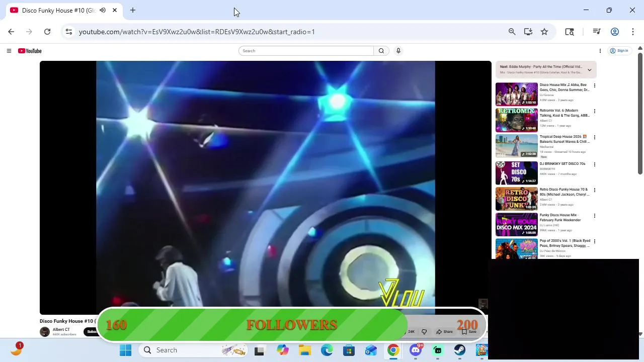Save the video to a playlist
The image size is (644, 362).
[469, 332]
